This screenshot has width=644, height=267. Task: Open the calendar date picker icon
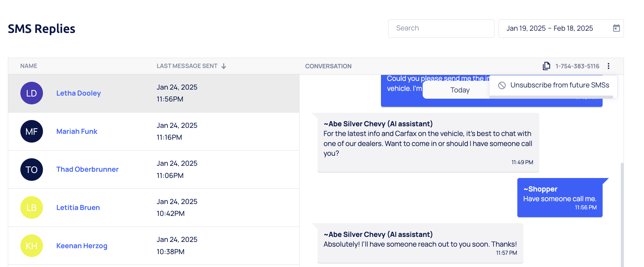pos(616,28)
